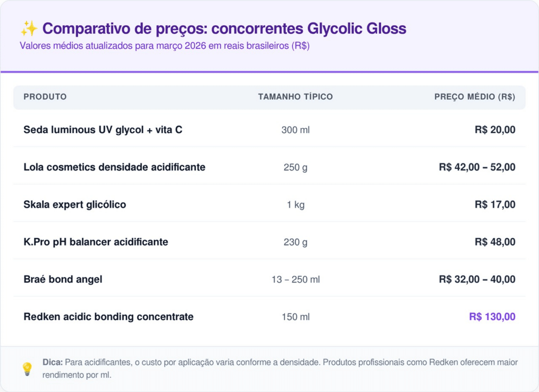
Task: Click Redken acidic bonding concentrate name
Action: [x=108, y=317]
